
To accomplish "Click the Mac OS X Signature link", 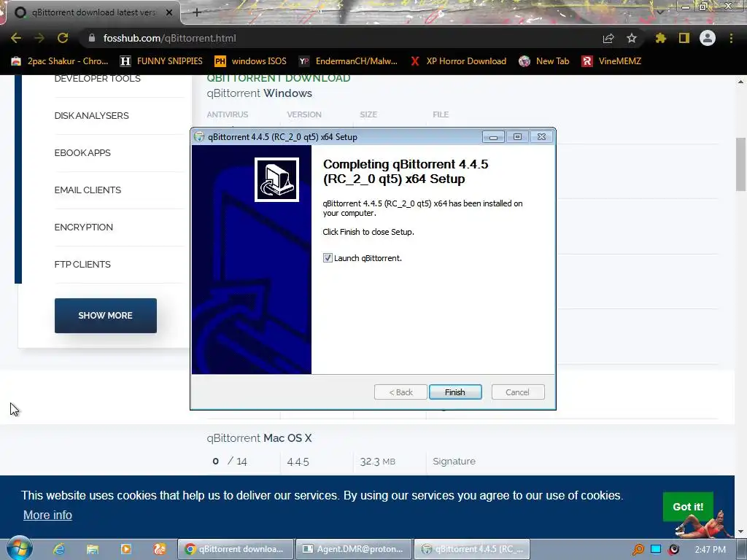I will (454, 461).
